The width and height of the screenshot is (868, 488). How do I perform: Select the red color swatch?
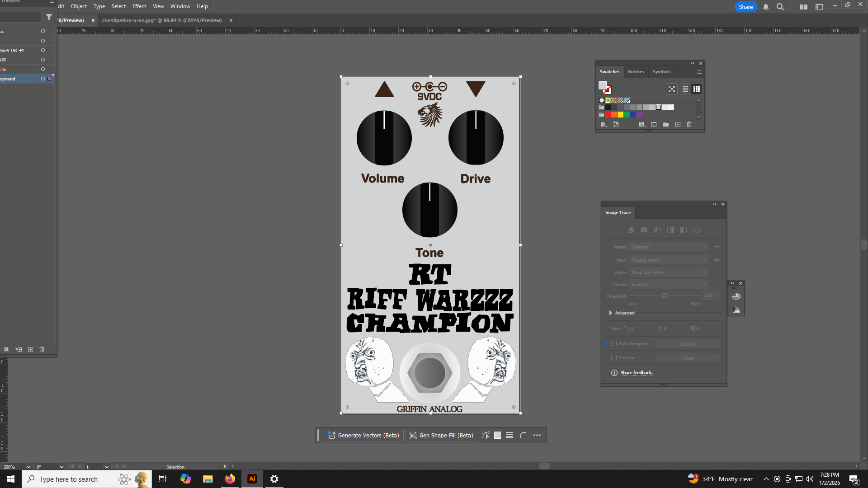tap(608, 115)
